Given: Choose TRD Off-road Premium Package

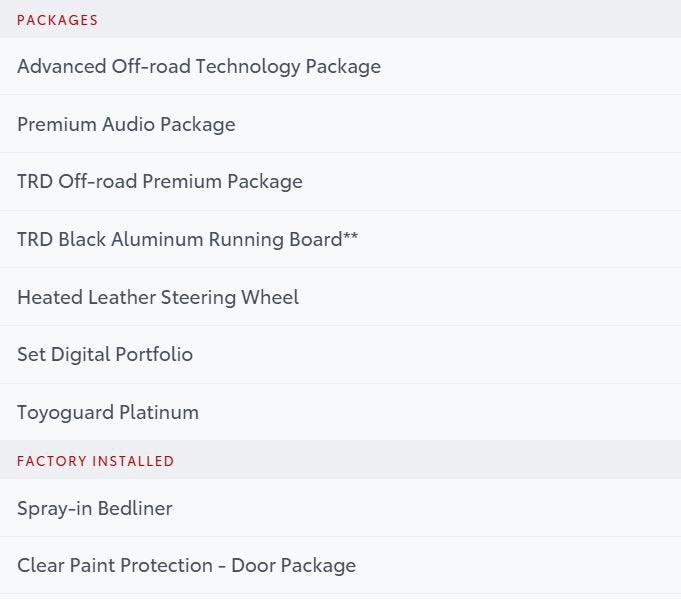Looking at the screenshot, I should pyautogui.click(x=160, y=182).
